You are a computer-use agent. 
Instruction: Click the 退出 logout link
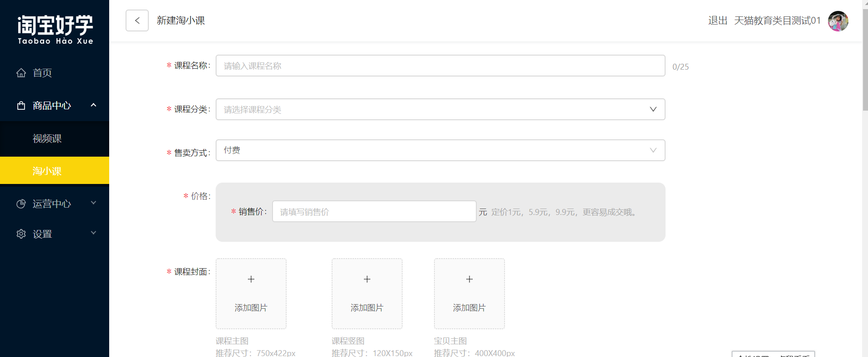pyautogui.click(x=718, y=20)
